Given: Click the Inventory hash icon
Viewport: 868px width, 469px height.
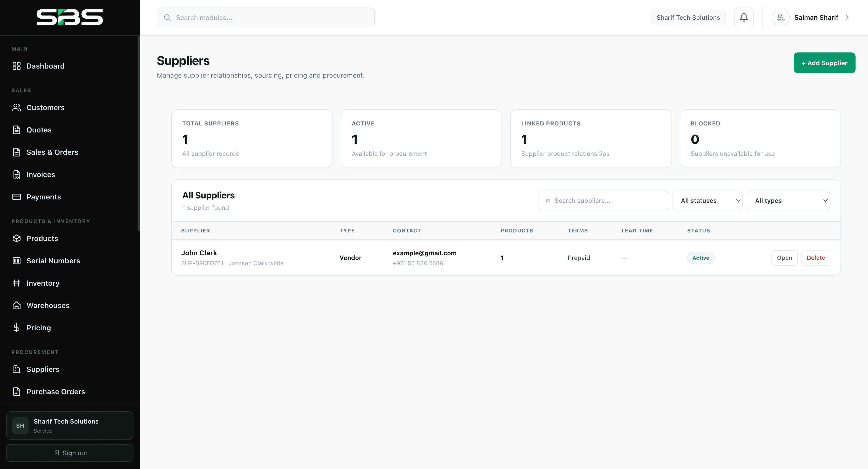Looking at the screenshot, I should click(17, 283).
